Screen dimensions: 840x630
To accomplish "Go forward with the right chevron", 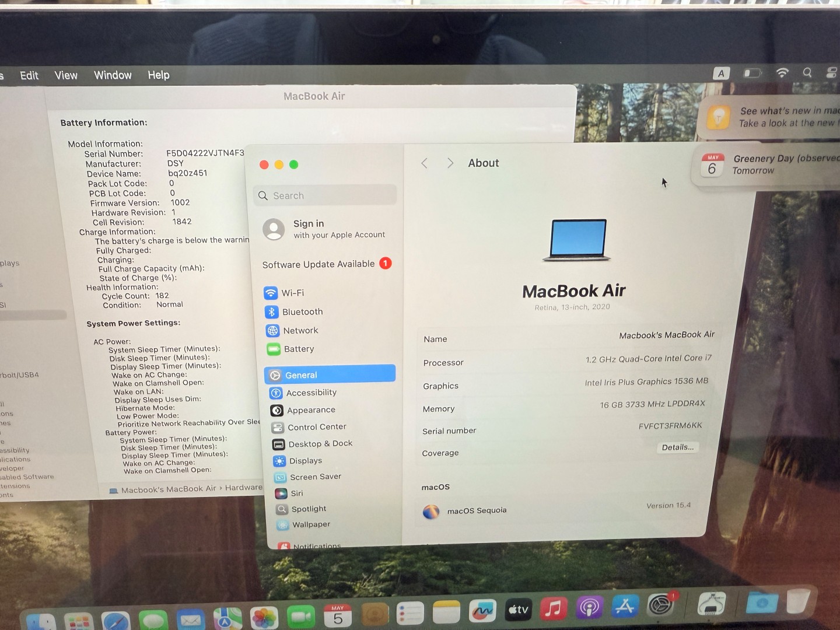I will point(450,163).
